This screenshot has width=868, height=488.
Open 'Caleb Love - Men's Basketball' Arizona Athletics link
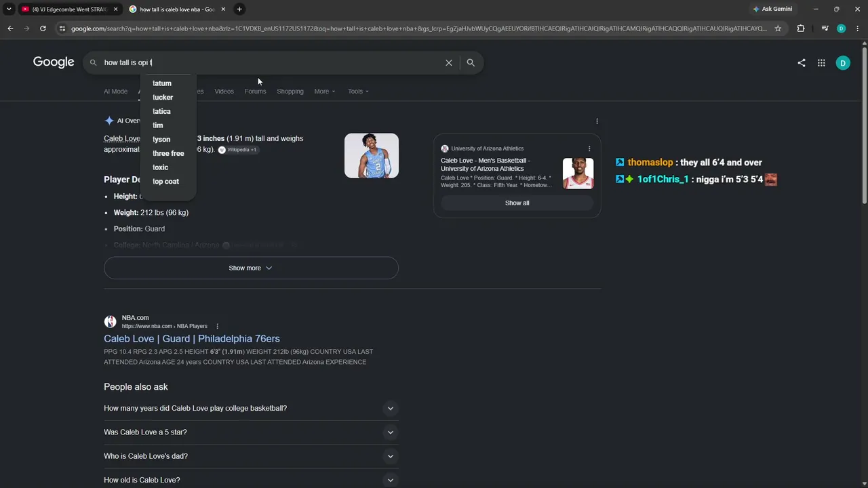pos(486,165)
